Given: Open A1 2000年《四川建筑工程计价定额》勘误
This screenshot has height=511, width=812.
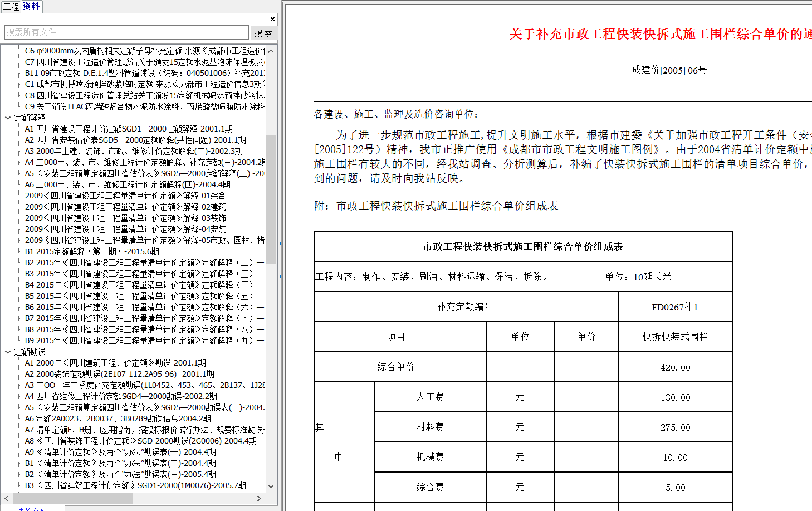Looking at the screenshot, I should point(115,363).
